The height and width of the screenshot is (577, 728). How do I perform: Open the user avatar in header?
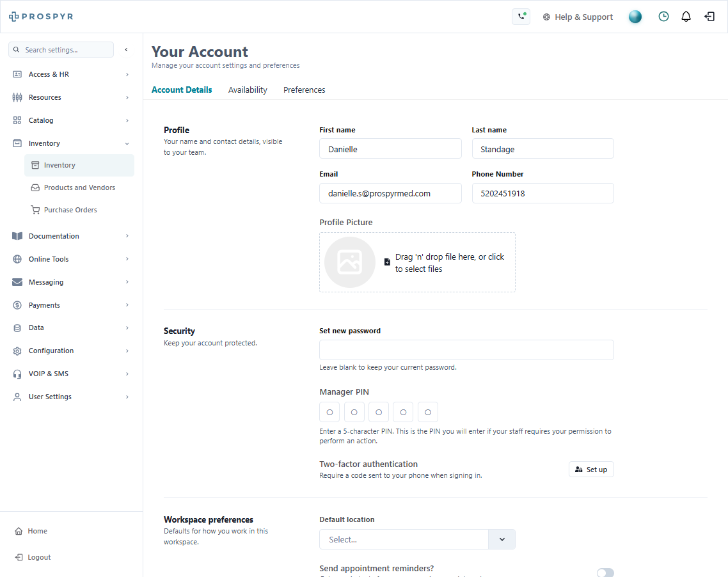click(635, 17)
